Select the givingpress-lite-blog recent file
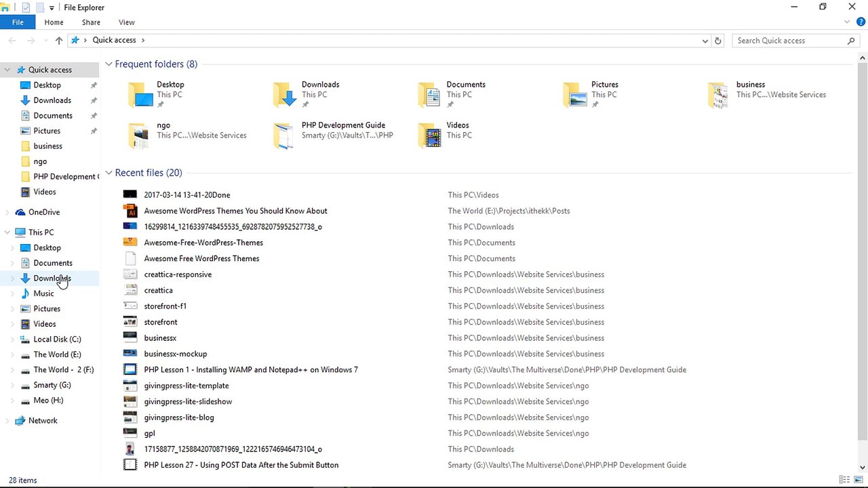The height and width of the screenshot is (488, 868). click(x=179, y=418)
